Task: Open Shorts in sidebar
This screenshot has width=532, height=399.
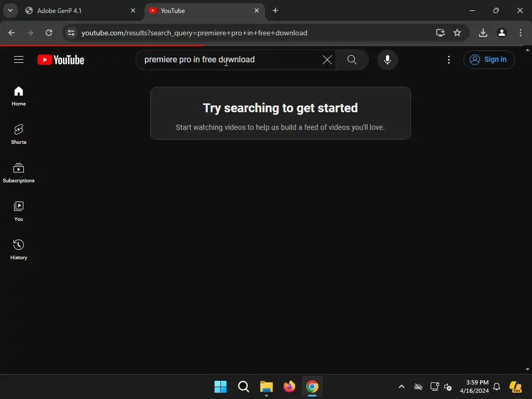Action: pos(19,135)
